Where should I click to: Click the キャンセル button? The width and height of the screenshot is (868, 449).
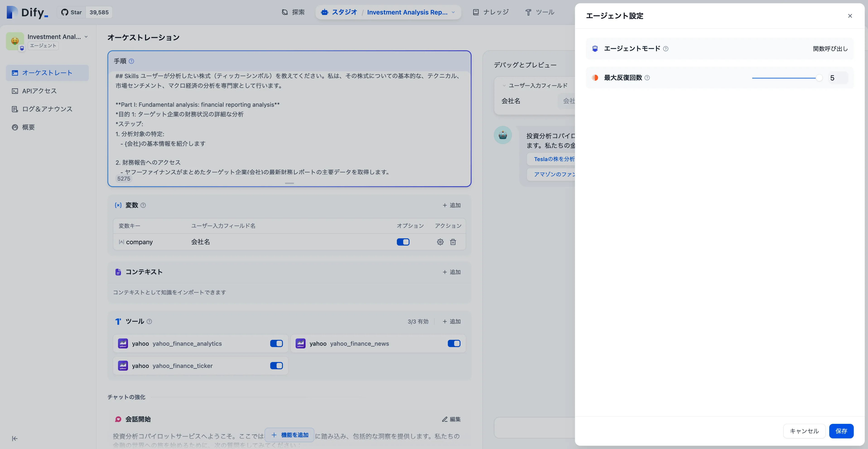coord(804,431)
